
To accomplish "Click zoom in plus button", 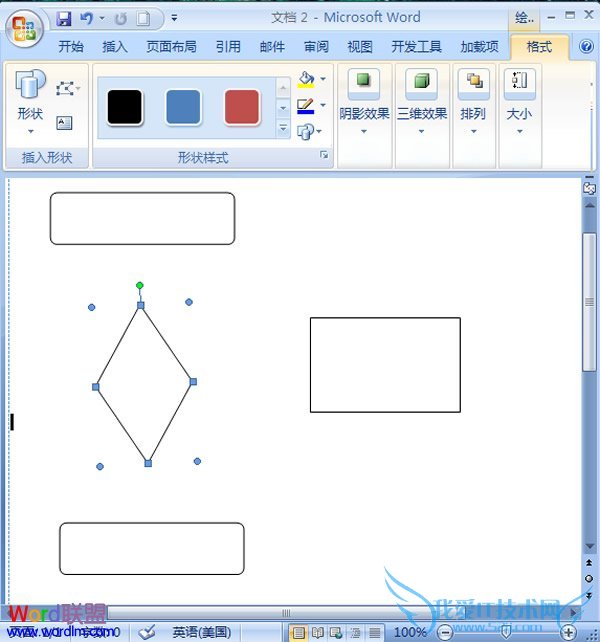I will click(x=568, y=632).
